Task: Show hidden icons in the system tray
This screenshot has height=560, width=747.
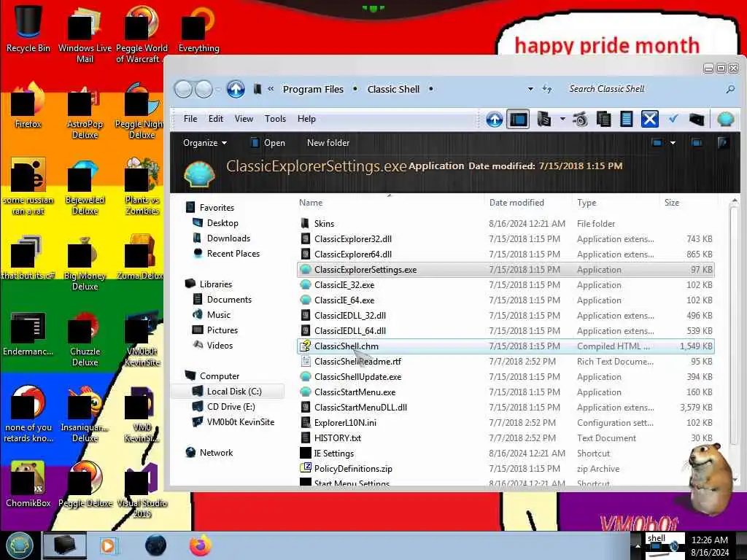Action: tap(638, 545)
